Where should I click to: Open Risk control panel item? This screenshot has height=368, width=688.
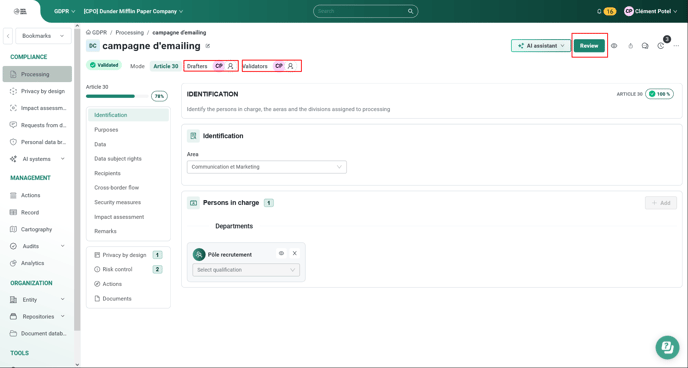tap(128, 269)
